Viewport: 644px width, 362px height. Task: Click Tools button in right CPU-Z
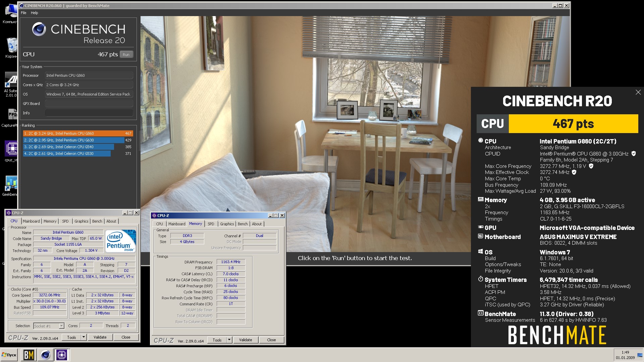[x=217, y=340]
